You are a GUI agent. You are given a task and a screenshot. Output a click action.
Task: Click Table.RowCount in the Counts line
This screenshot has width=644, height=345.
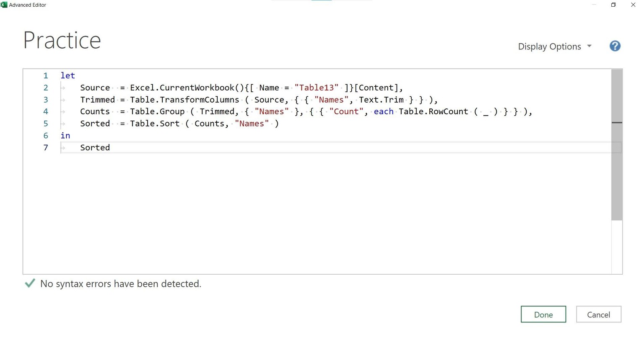click(434, 111)
